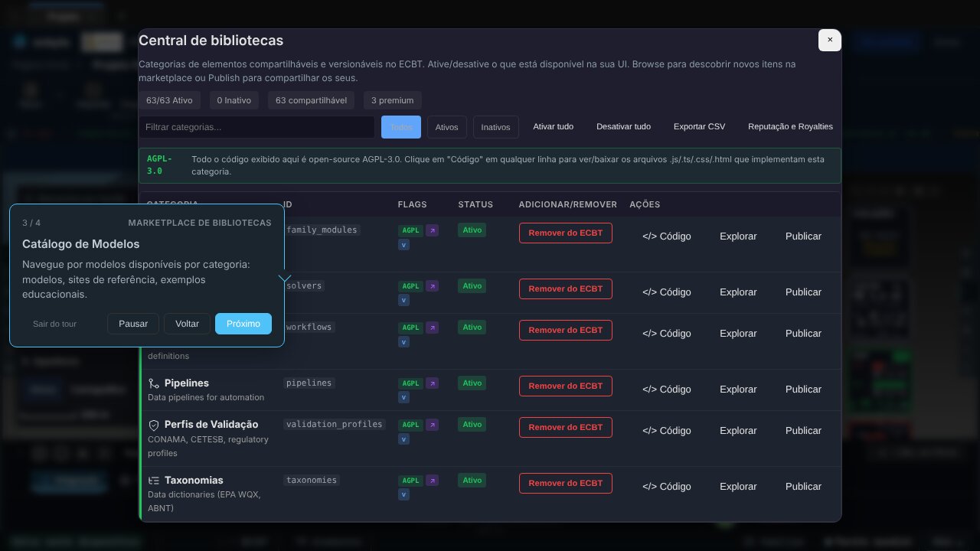Click the Ativo status badge for Taxonomias

click(x=472, y=481)
